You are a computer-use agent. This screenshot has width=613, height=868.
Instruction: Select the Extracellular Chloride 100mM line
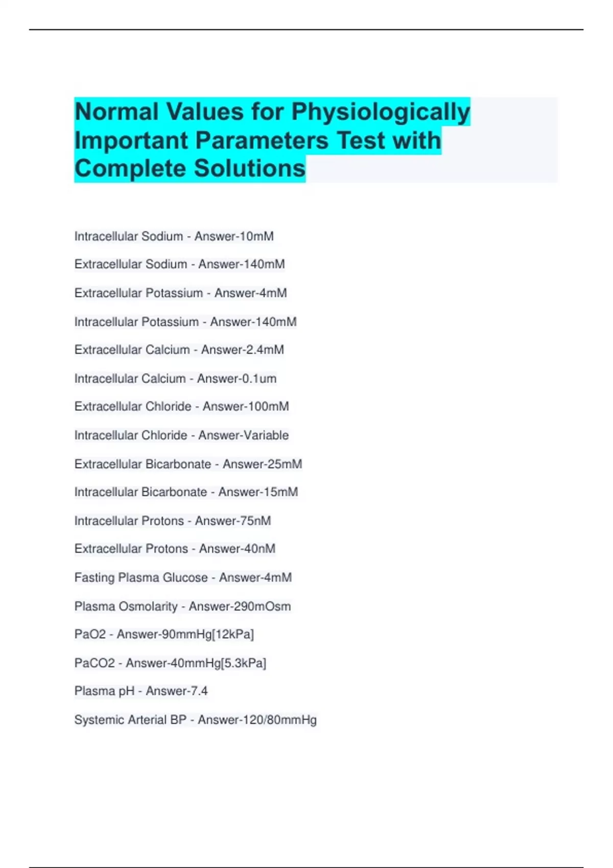(x=181, y=406)
